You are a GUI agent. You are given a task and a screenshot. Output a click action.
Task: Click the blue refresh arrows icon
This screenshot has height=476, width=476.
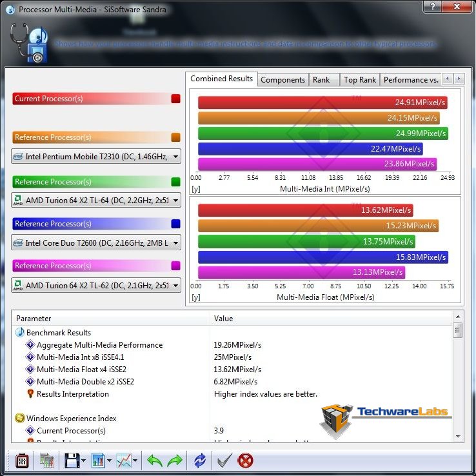tap(200, 461)
